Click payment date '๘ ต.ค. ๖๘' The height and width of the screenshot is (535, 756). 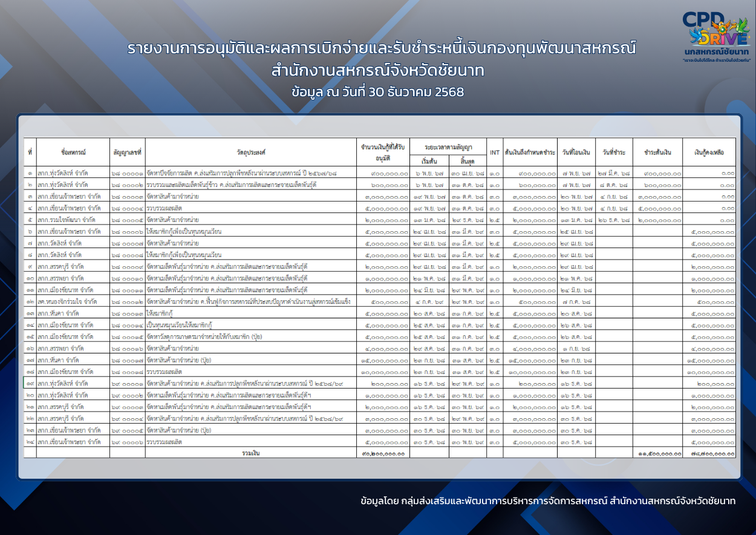pos(614,185)
